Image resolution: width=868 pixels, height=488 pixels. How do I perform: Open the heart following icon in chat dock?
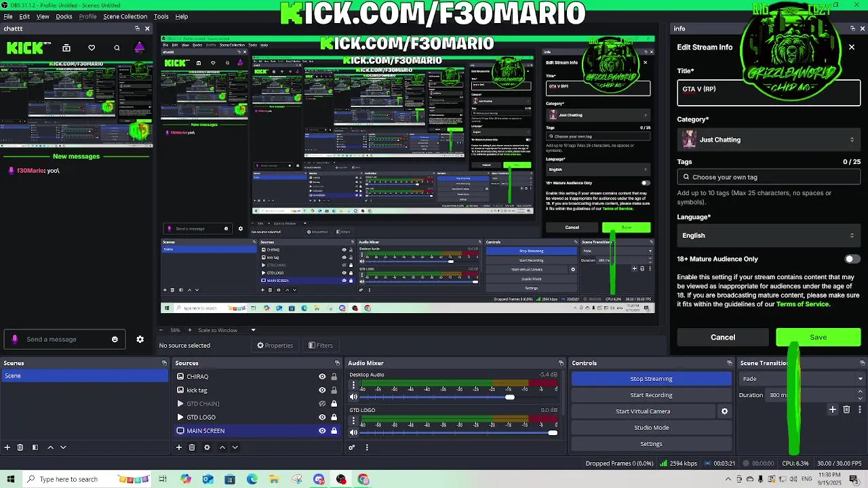(x=92, y=48)
